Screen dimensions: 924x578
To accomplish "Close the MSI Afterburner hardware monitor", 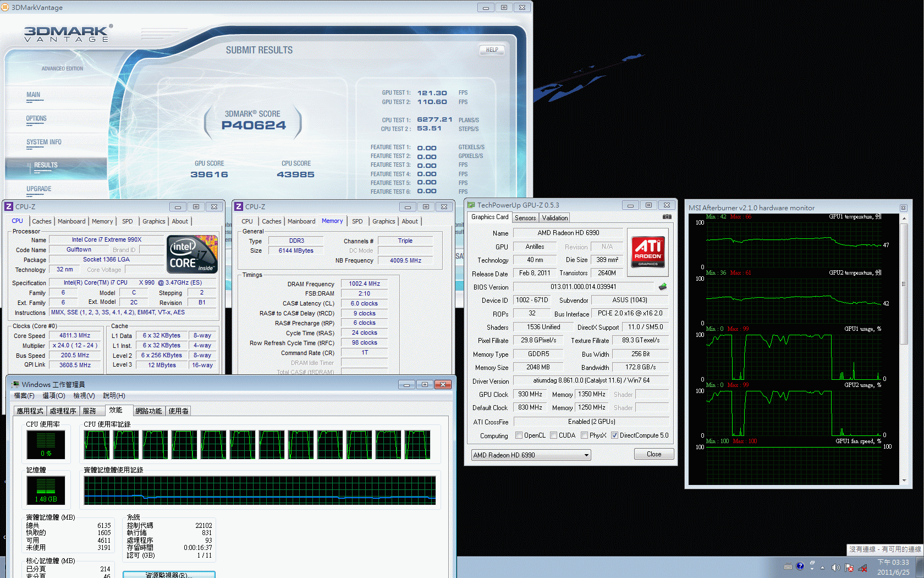I will click(x=903, y=208).
